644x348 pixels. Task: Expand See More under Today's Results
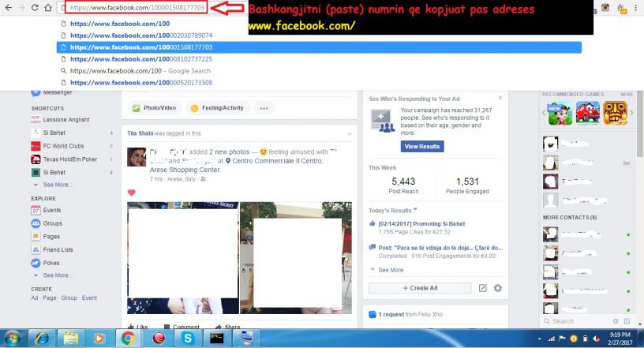[390, 270]
